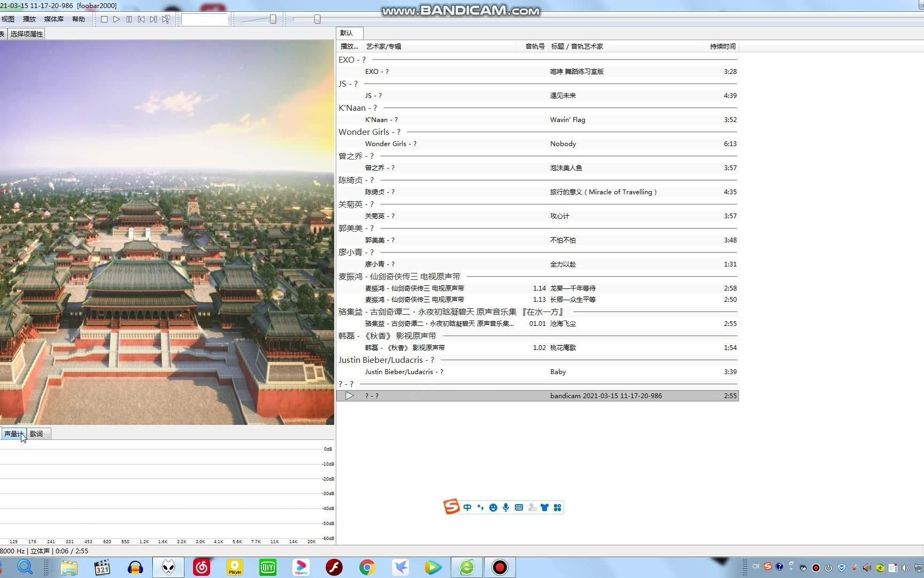
Task: Select the track 泡沫美人鱼
Action: 537,168
